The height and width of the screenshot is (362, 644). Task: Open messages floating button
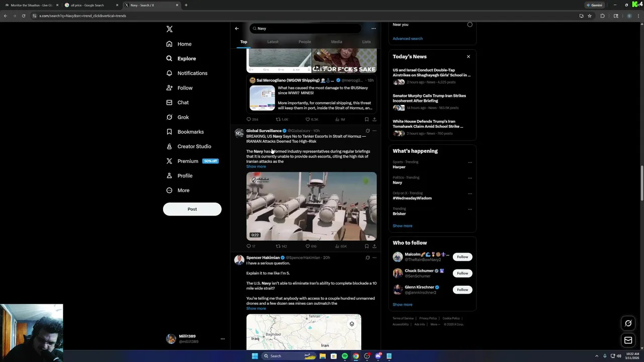[628, 340]
